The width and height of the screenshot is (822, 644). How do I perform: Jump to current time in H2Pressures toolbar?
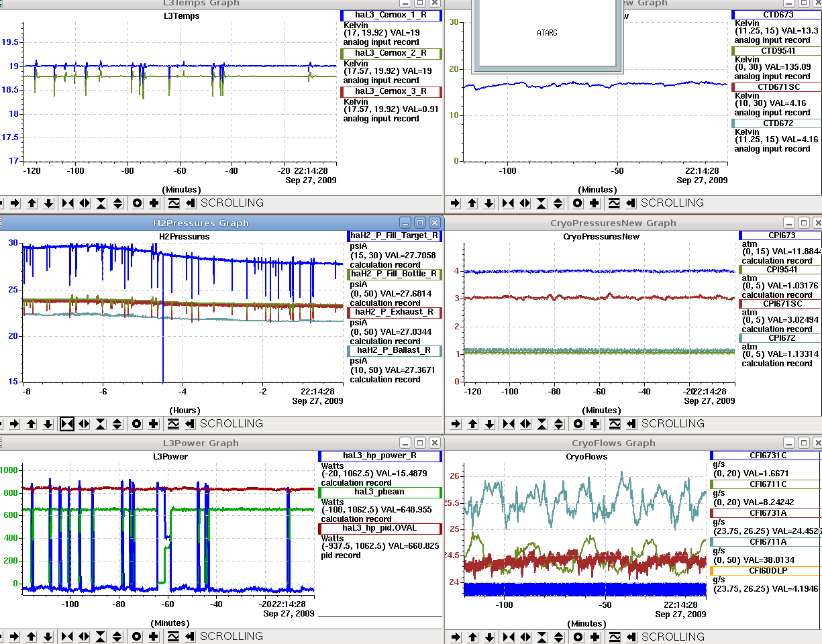coord(190,423)
